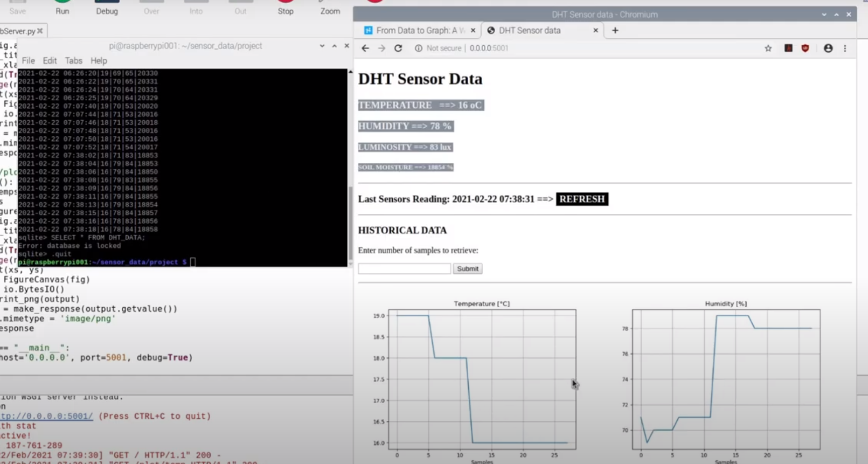The width and height of the screenshot is (868, 464).
Task: Open the Chromium three-dot menu
Action: click(x=845, y=49)
